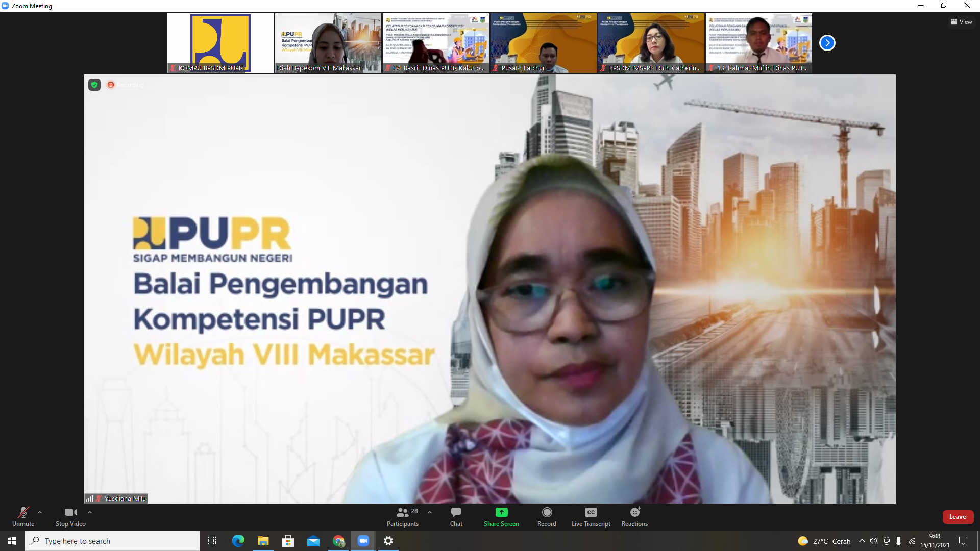This screenshot has width=980, height=551.
Task: Open Microsoft Store from taskbar
Action: (x=288, y=541)
